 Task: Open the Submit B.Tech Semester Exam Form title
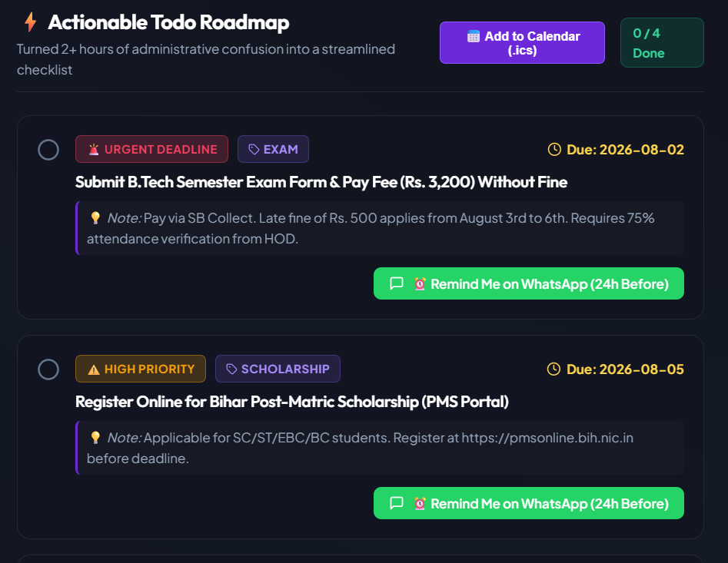[x=321, y=182]
